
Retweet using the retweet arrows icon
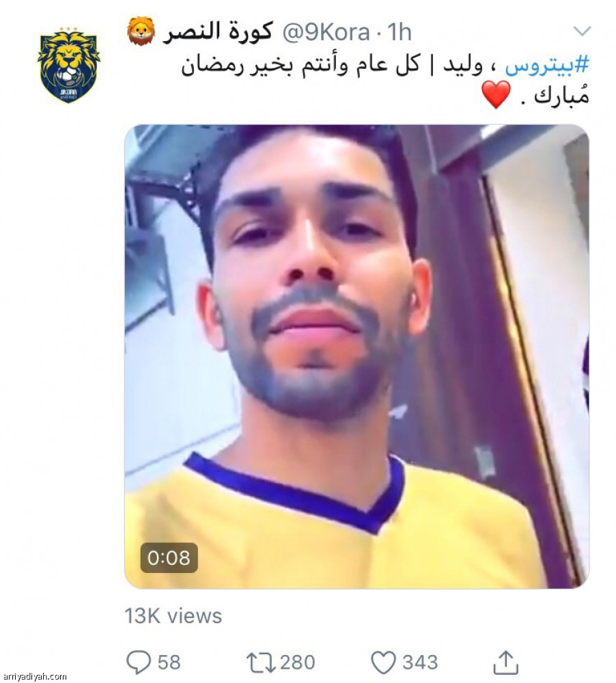261,662
